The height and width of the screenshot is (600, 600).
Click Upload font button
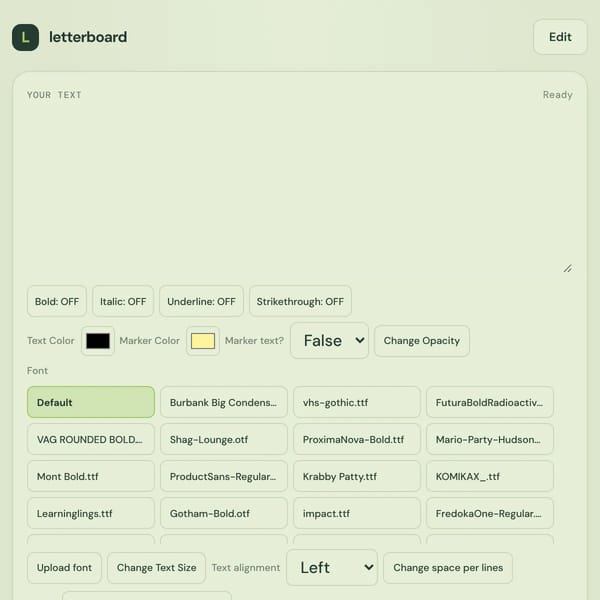click(x=64, y=567)
